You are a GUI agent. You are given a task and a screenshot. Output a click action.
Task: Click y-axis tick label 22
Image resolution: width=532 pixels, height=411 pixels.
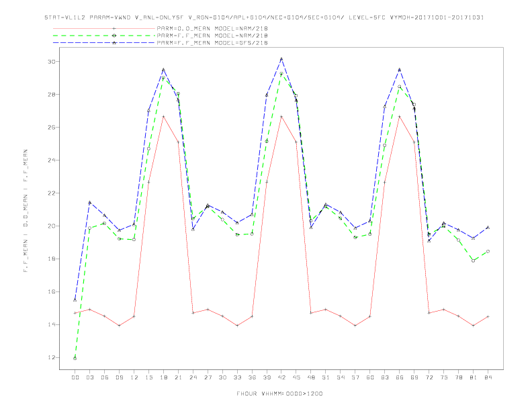coord(52,193)
